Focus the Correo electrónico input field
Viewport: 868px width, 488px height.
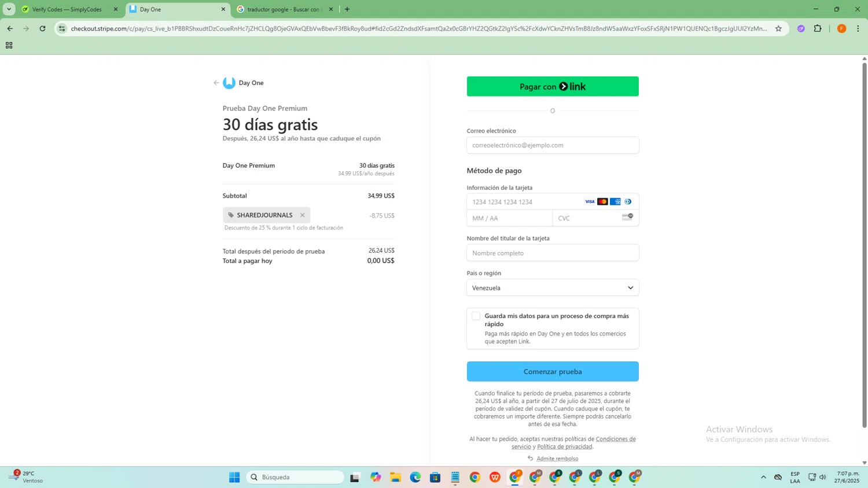pos(553,145)
